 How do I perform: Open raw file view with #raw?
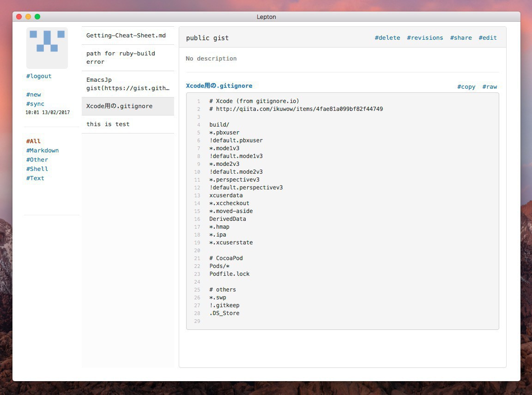click(490, 87)
